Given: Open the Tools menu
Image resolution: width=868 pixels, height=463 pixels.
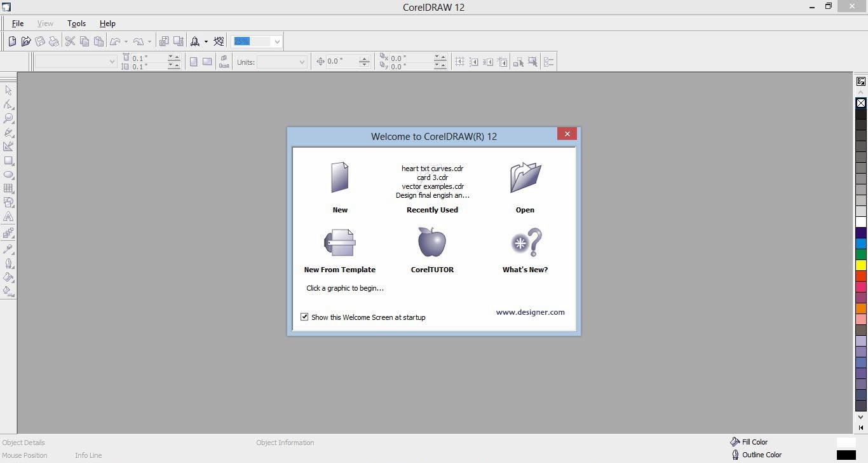Looking at the screenshot, I should pos(76,24).
